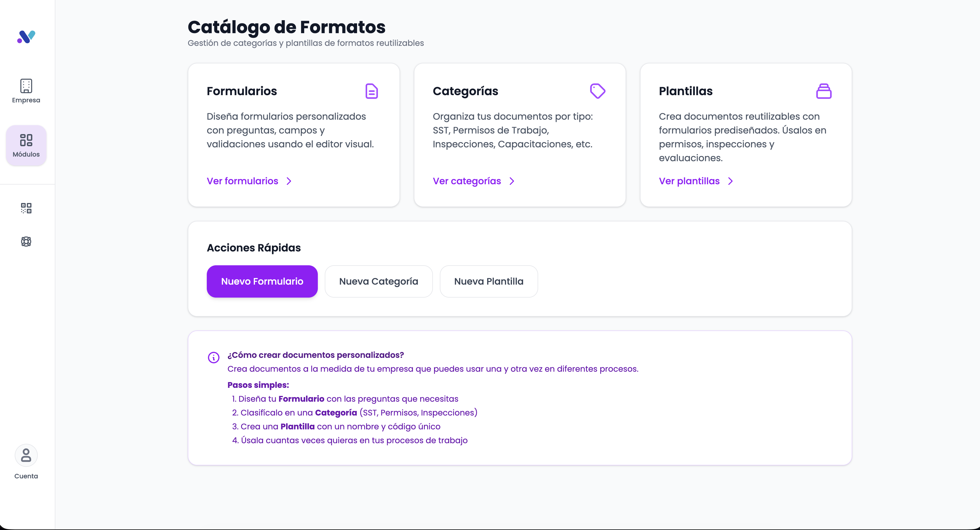Viewport: 980px width, 530px height.
Task: Click the lifebuoy support icon
Action: pyautogui.click(x=26, y=242)
